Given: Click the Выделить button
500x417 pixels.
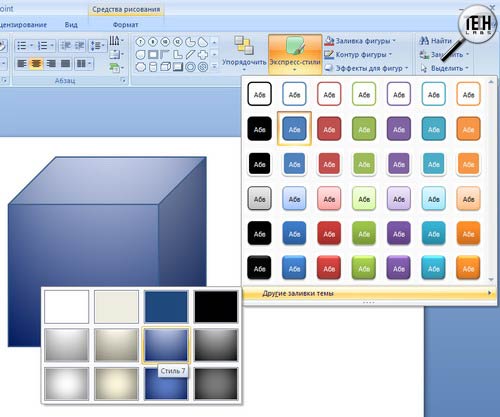Looking at the screenshot, I should click(444, 68).
